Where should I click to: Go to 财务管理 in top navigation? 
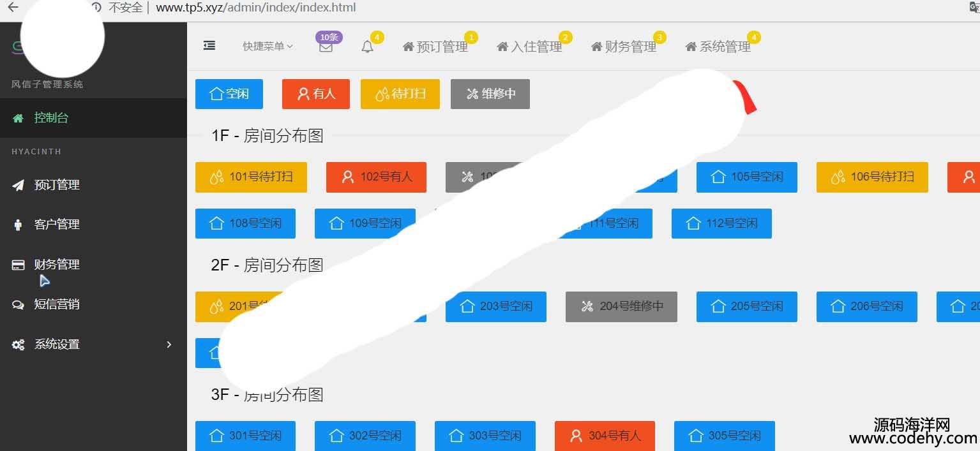coord(624,47)
